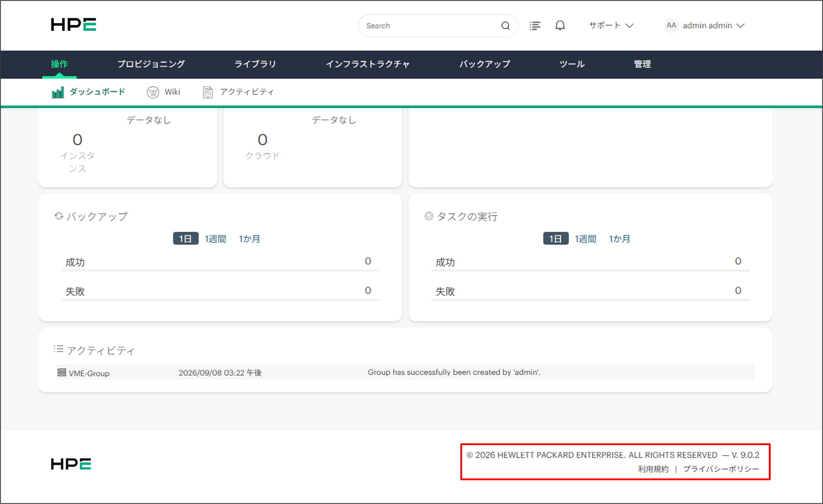Click the HPE logo in the footer

(x=71, y=464)
